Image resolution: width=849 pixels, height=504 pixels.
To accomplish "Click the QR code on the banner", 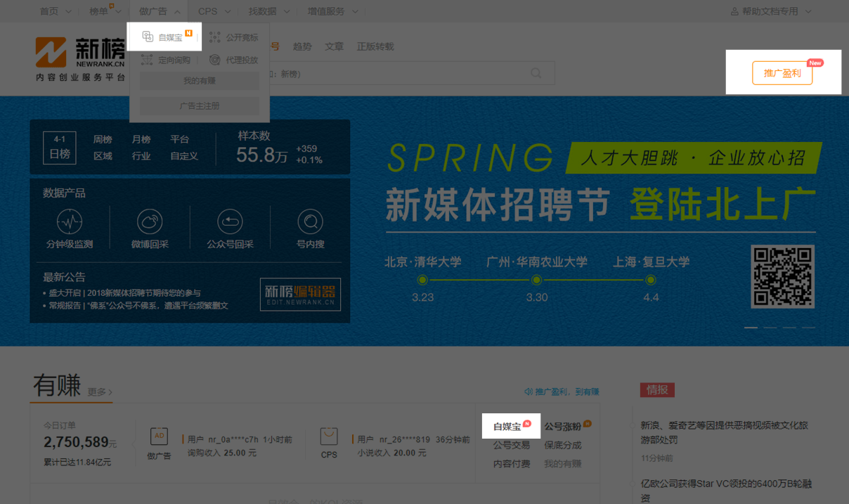I will (x=783, y=276).
